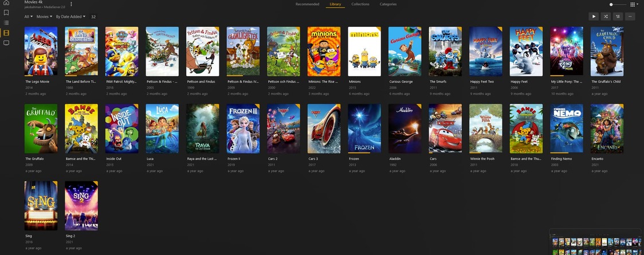
Task: Open the Luca poster
Action: [162, 128]
